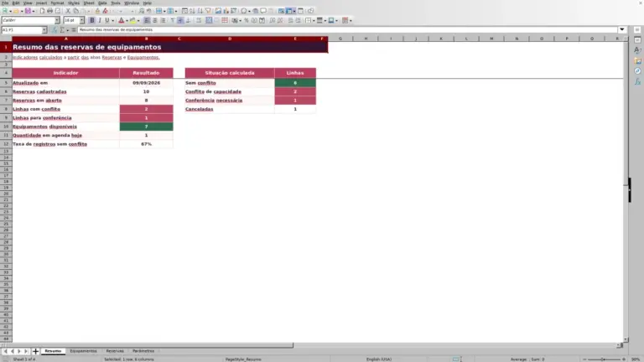Toggle Bold formatting
The width and height of the screenshot is (644, 362).
coord(92,20)
